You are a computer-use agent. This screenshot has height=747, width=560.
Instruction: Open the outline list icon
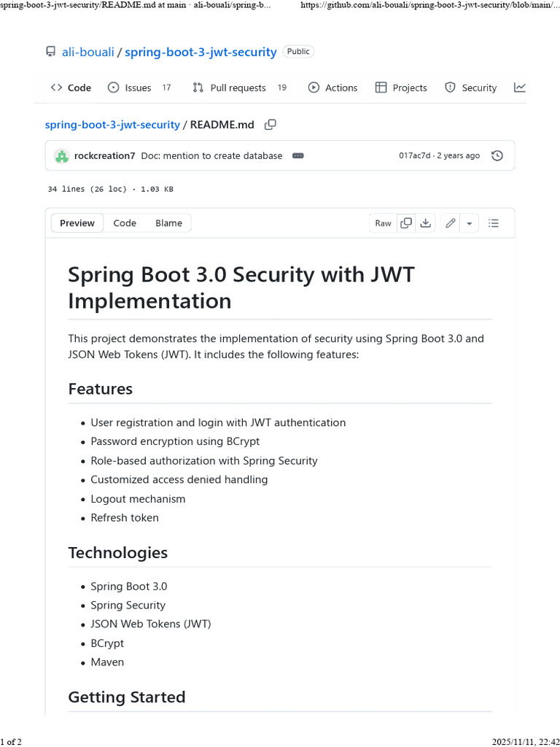494,223
